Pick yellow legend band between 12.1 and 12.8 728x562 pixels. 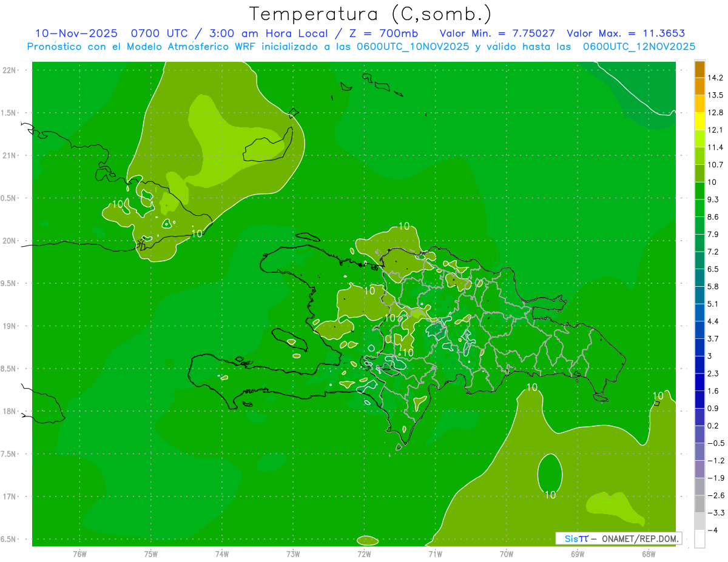[699, 121]
